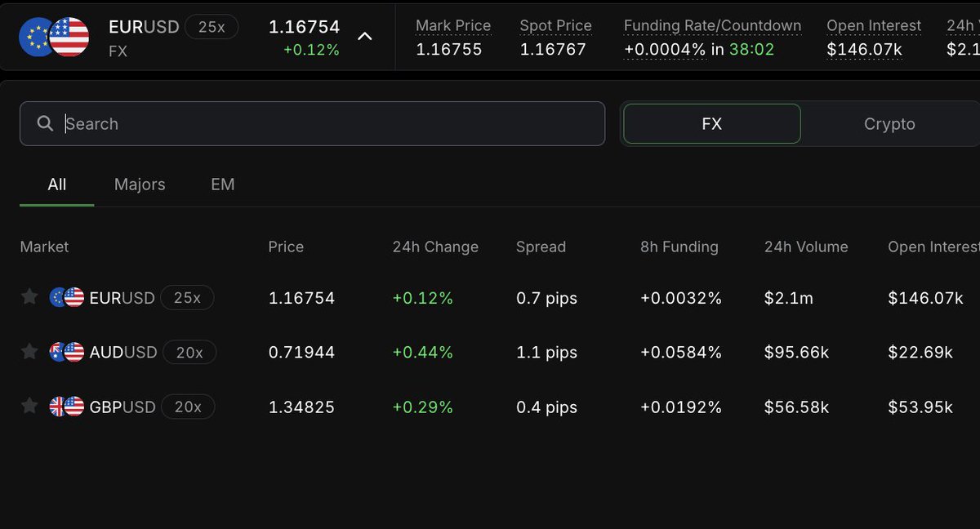
Task: Click EURUSD volume $2.1m
Action: click(x=789, y=298)
